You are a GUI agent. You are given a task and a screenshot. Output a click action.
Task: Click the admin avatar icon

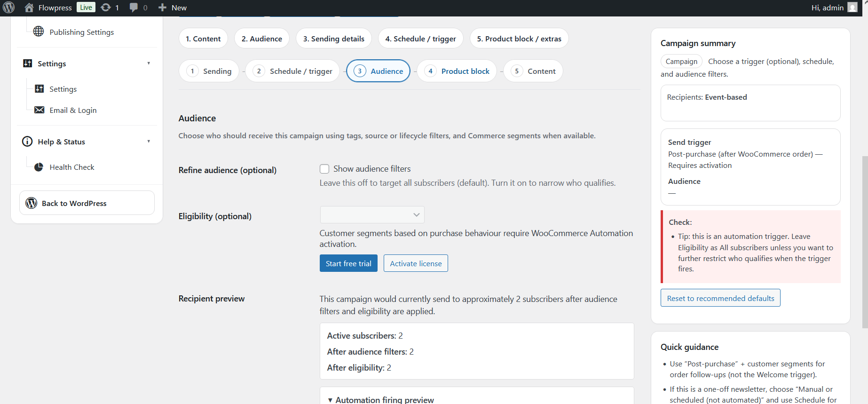click(x=852, y=8)
